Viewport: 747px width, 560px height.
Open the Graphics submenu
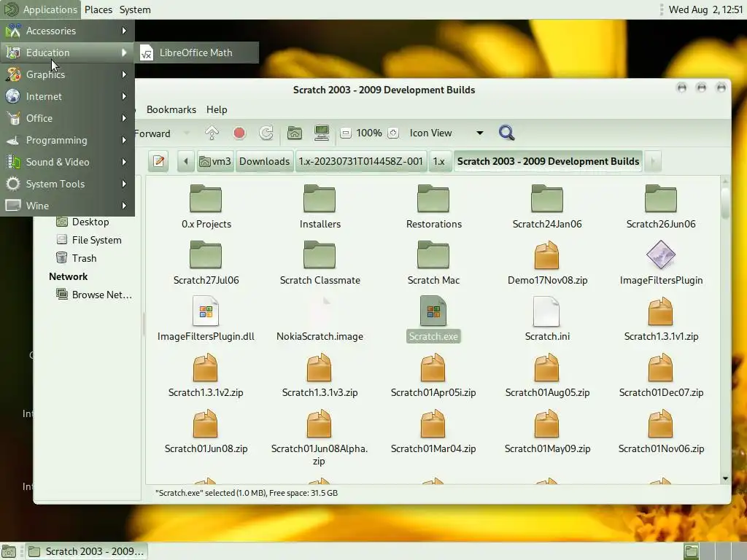coord(67,75)
